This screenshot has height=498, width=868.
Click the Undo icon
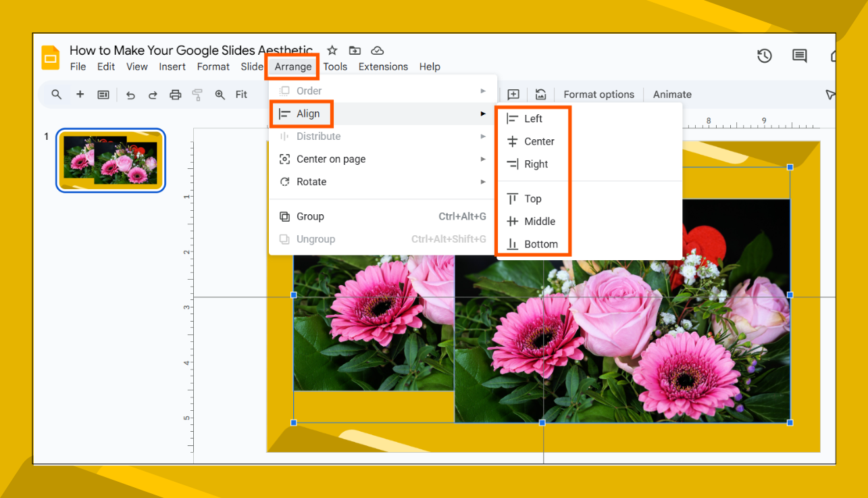(130, 95)
